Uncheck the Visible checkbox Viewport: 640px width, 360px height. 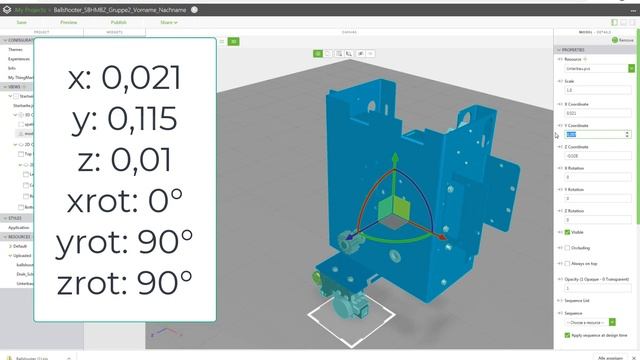567,232
